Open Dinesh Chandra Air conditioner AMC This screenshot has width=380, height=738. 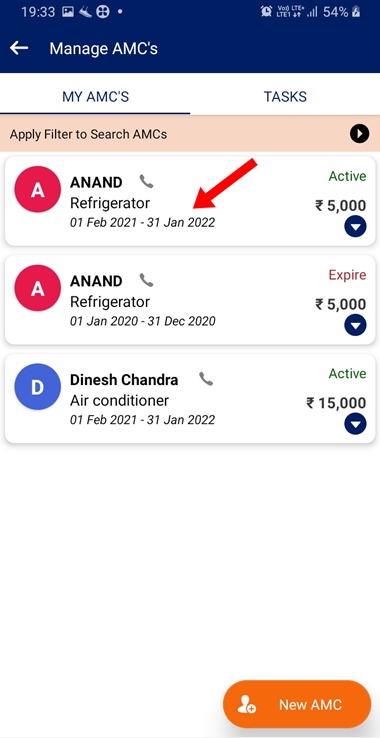[190, 399]
